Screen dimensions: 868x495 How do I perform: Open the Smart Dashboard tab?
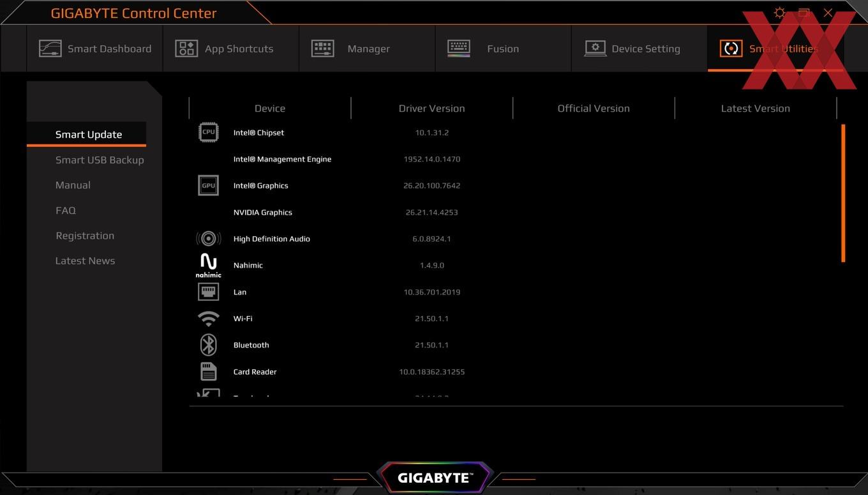click(x=94, y=49)
